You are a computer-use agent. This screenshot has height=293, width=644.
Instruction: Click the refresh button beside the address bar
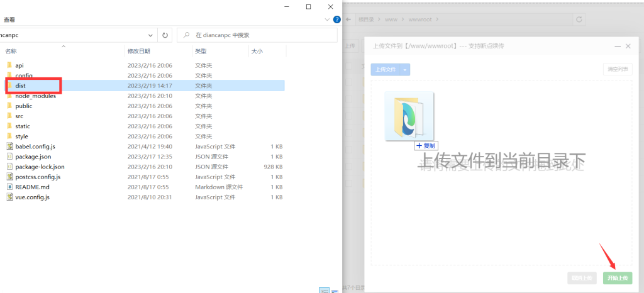(x=165, y=35)
